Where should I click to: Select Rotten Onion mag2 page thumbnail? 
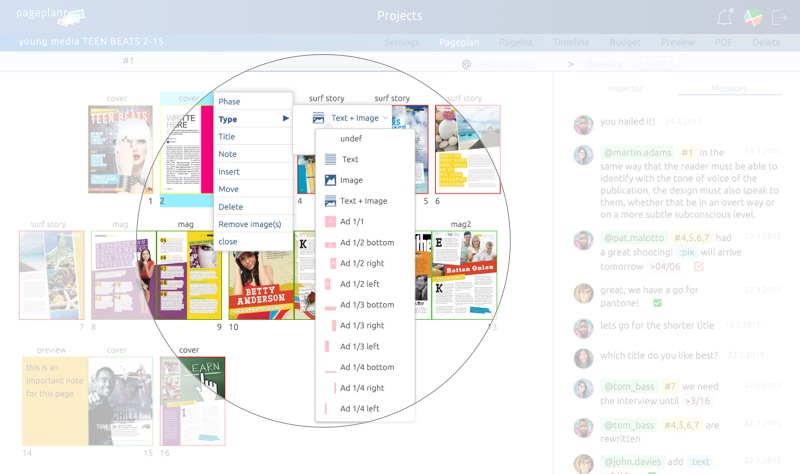click(464, 276)
